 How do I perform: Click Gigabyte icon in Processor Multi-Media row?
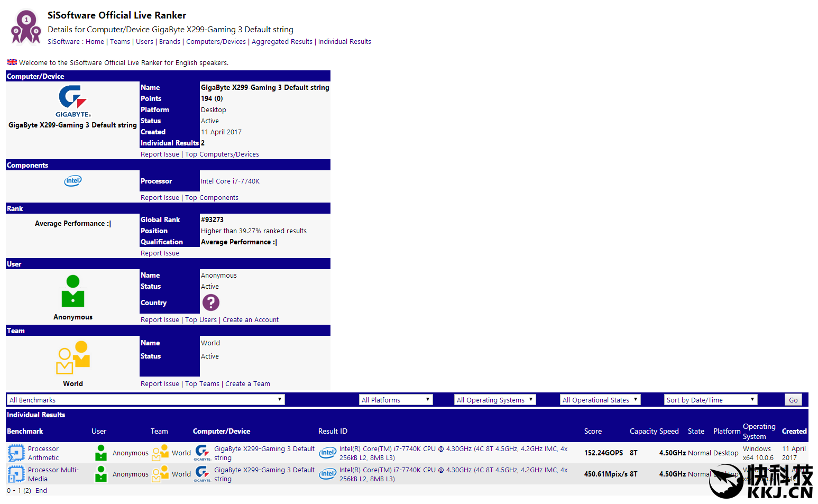(x=203, y=474)
